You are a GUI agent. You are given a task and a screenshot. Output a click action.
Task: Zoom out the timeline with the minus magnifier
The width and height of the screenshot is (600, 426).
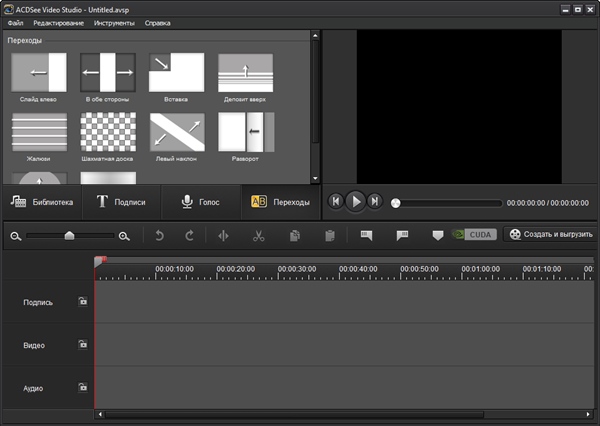(16, 236)
